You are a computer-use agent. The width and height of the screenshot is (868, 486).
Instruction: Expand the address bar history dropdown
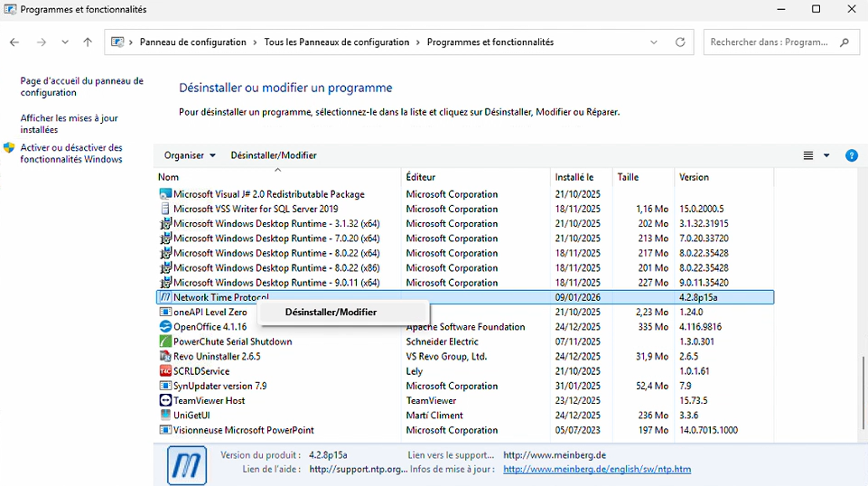point(654,42)
